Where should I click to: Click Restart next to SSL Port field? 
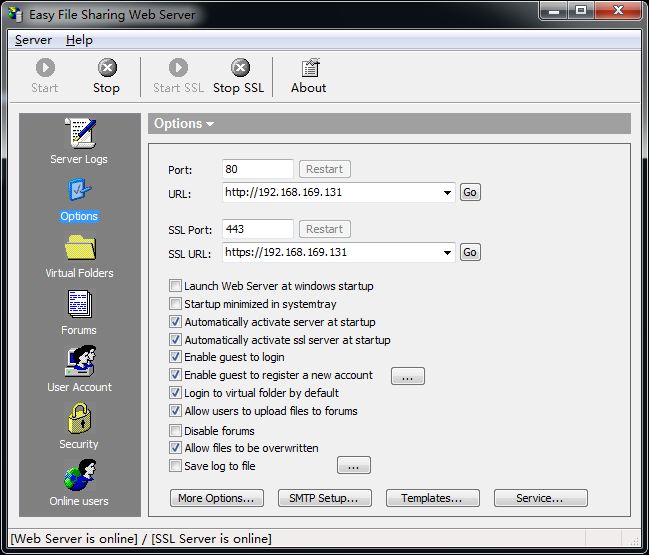[x=324, y=229]
